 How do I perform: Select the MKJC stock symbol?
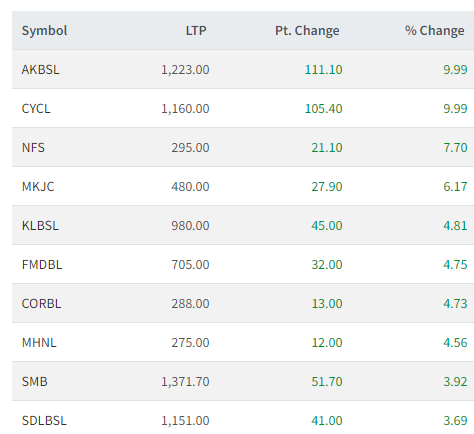coord(38,187)
